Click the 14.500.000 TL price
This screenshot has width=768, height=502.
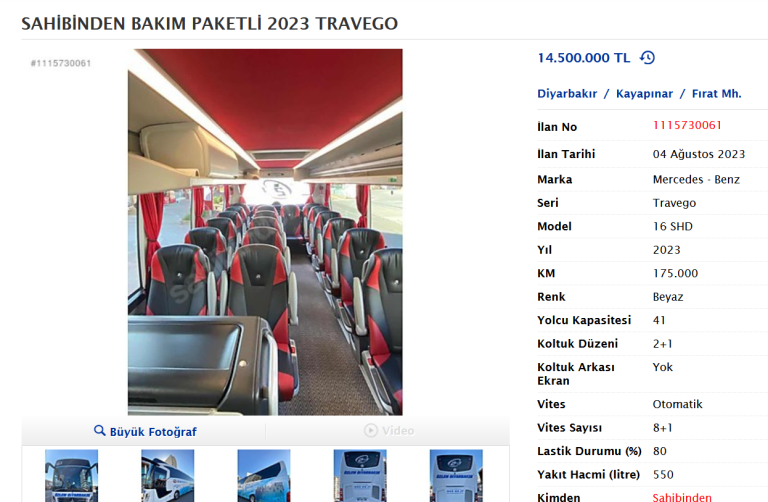point(583,58)
